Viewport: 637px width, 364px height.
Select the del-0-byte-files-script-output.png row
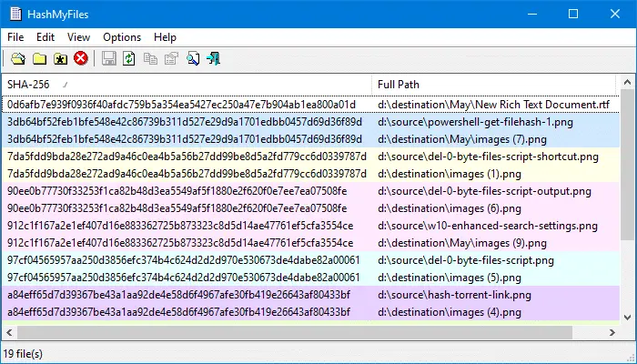pos(311,191)
